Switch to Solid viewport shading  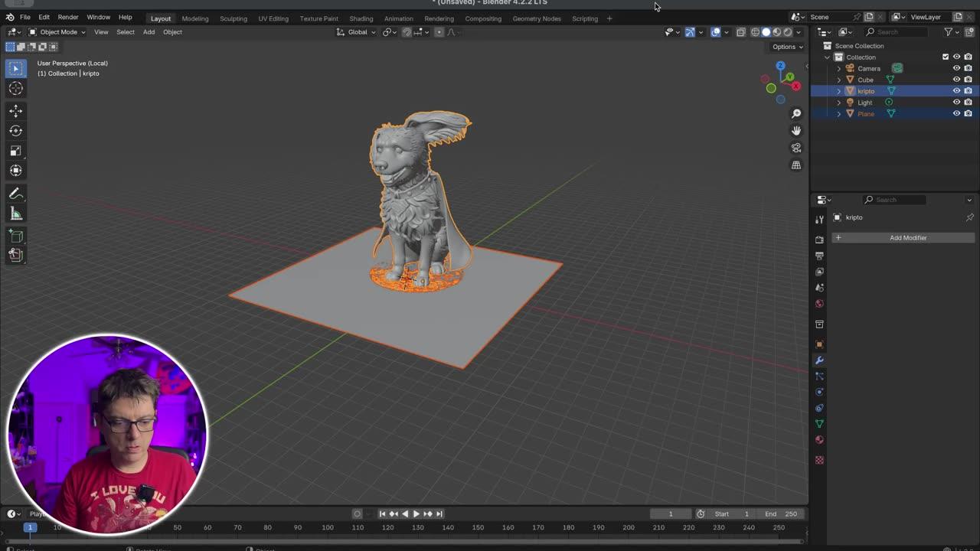(x=766, y=32)
